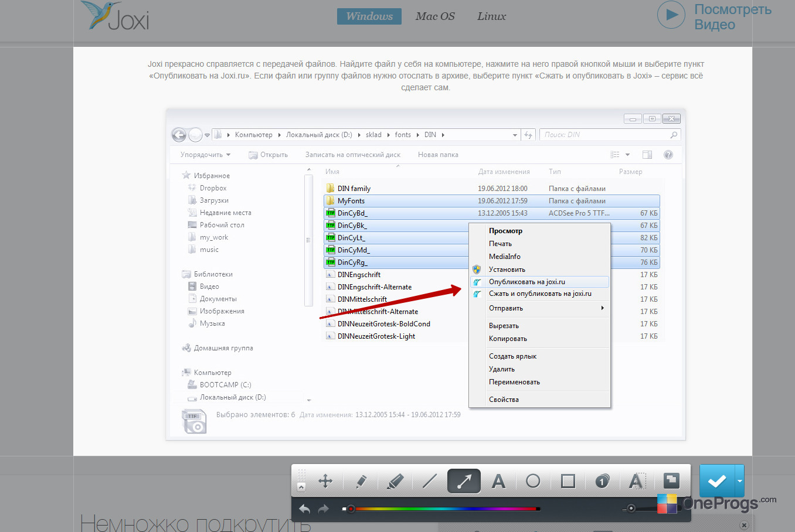Select the Text tool with plain A
Viewport: 795px width, 532px height.
click(x=498, y=481)
